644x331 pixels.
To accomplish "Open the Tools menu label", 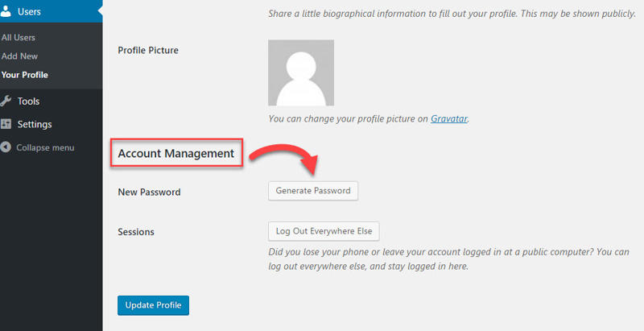I will pyautogui.click(x=28, y=101).
